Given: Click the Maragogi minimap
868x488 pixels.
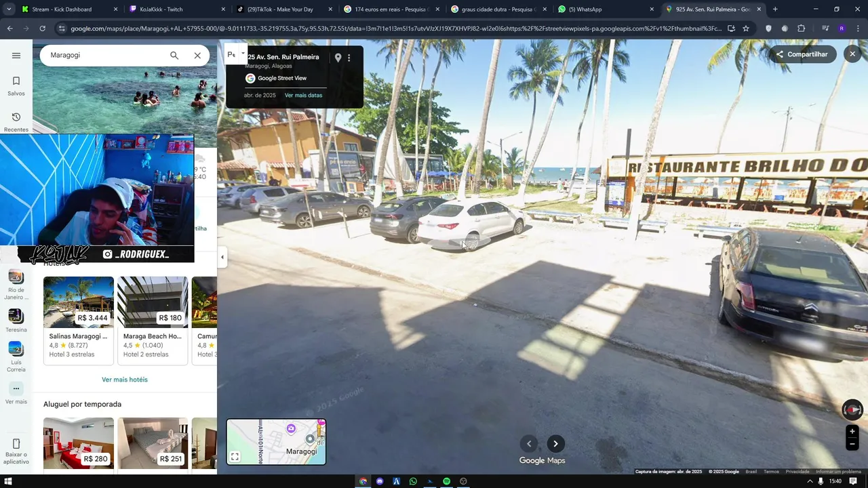Looking at the screenshot, I should [276, 442].
